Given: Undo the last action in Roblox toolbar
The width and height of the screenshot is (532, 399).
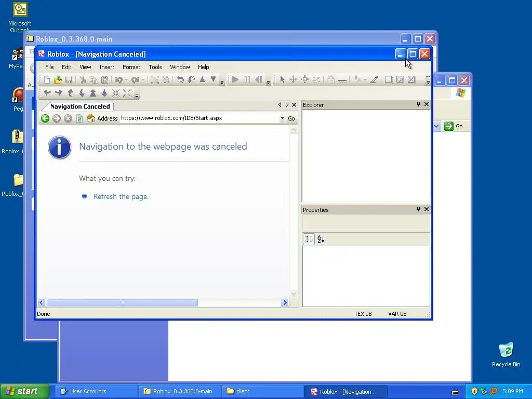Looking at the screenshot, I should tap(118, 79).
